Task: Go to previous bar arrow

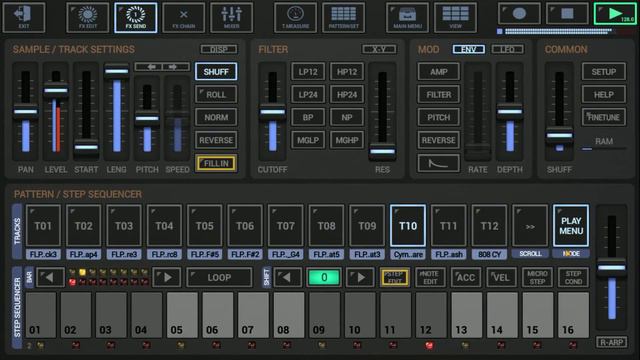Action: [x=50, y=278]
